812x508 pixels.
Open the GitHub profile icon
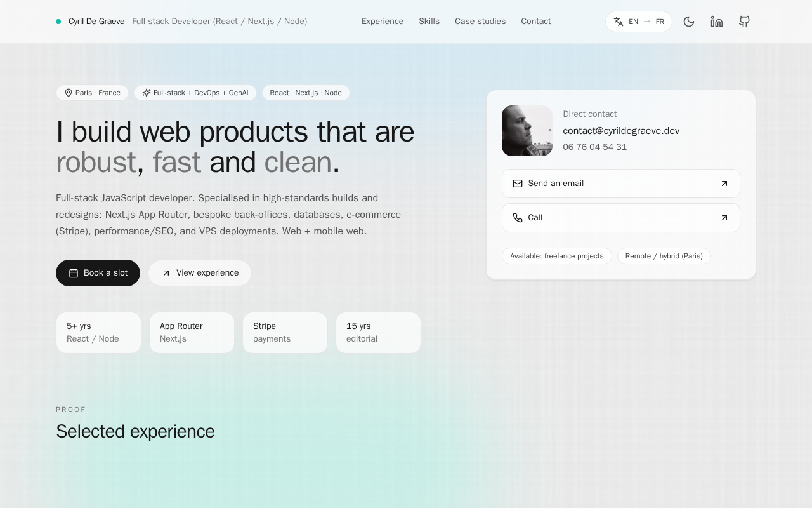coord(745,22)
